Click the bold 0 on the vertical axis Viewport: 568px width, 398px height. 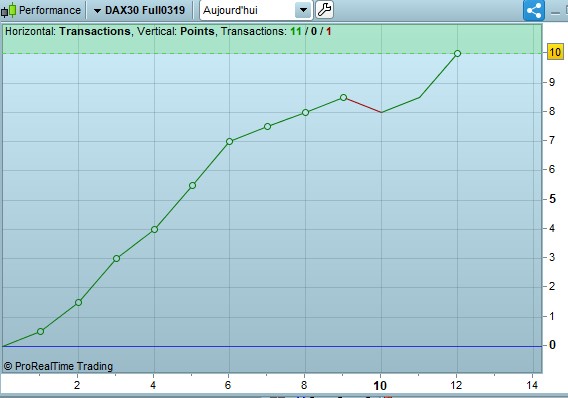pyautogui.click(x=552, y=345)
